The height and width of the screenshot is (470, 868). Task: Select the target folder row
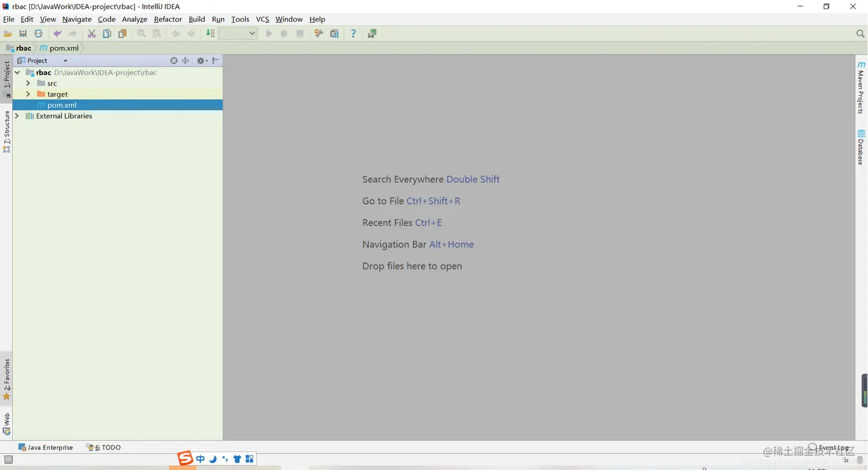pyautogui.click(x=118, y=94)
